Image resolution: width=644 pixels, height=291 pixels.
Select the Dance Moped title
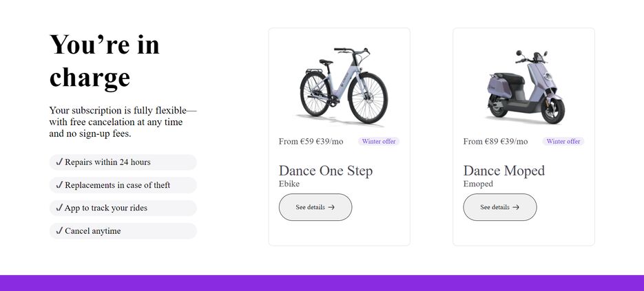(504, 171)
